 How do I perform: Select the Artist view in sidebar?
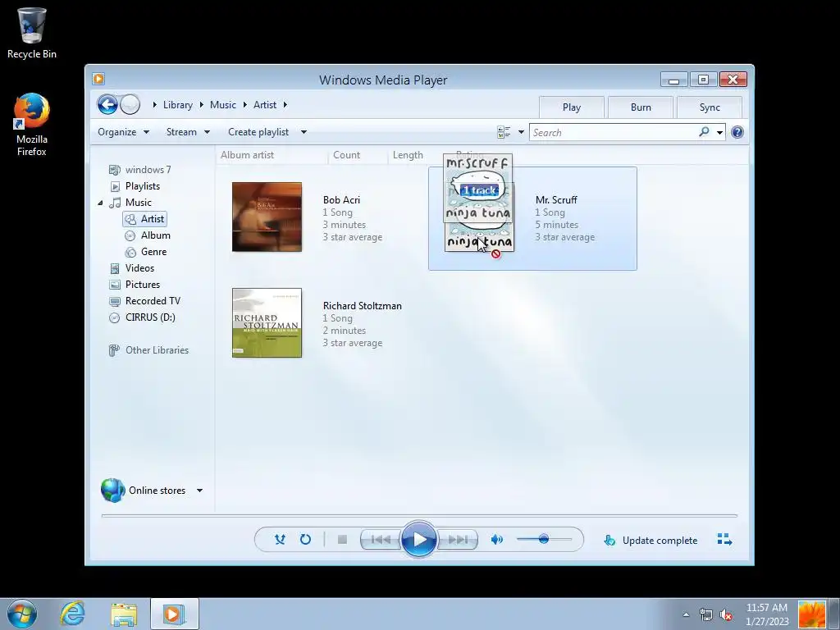(x=144, y=218)
